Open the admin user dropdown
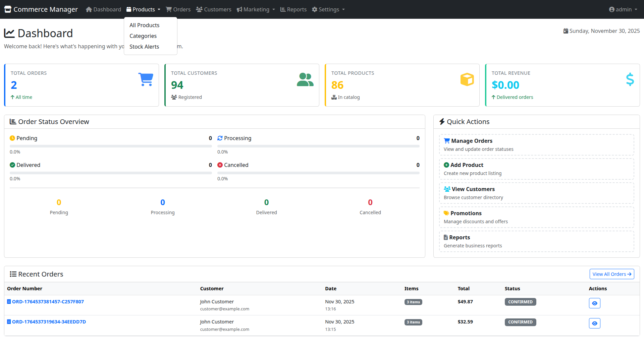 click(623, 9)
